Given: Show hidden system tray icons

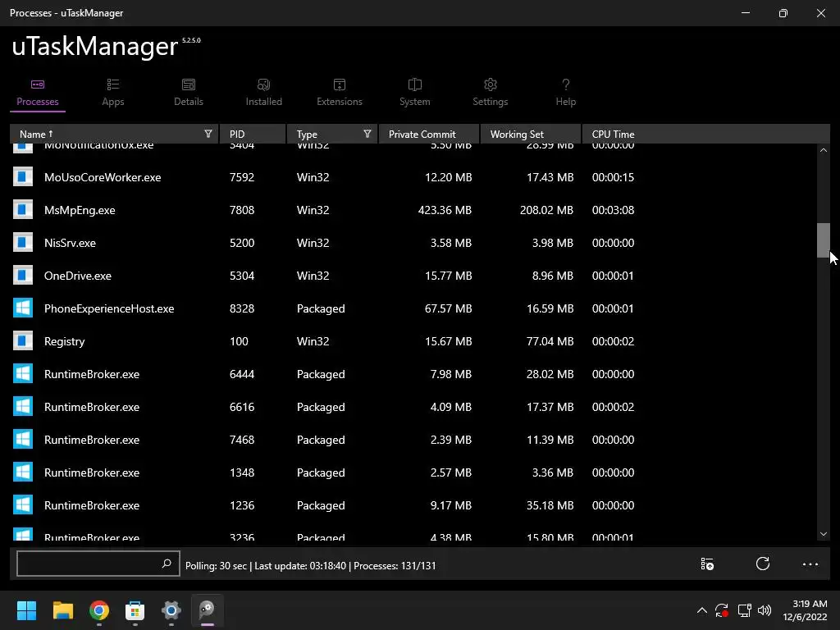Looking at the screenshot, I should (702, 610).
